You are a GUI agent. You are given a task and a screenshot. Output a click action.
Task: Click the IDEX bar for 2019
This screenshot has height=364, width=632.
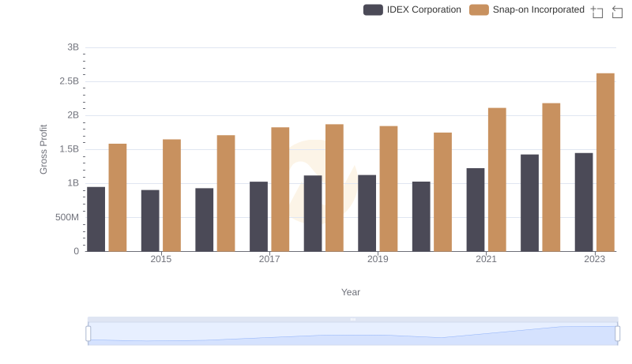367,213
